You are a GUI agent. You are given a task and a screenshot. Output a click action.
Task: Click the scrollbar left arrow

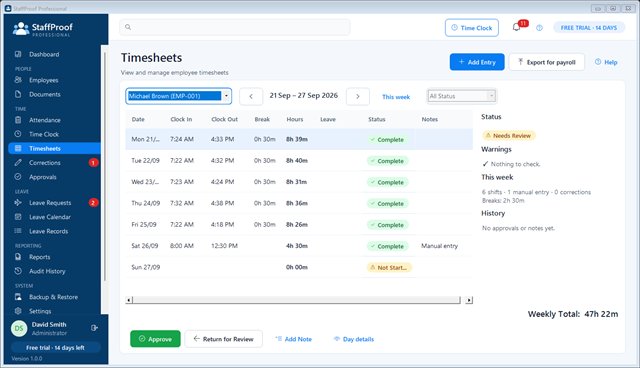click(129, 300)
